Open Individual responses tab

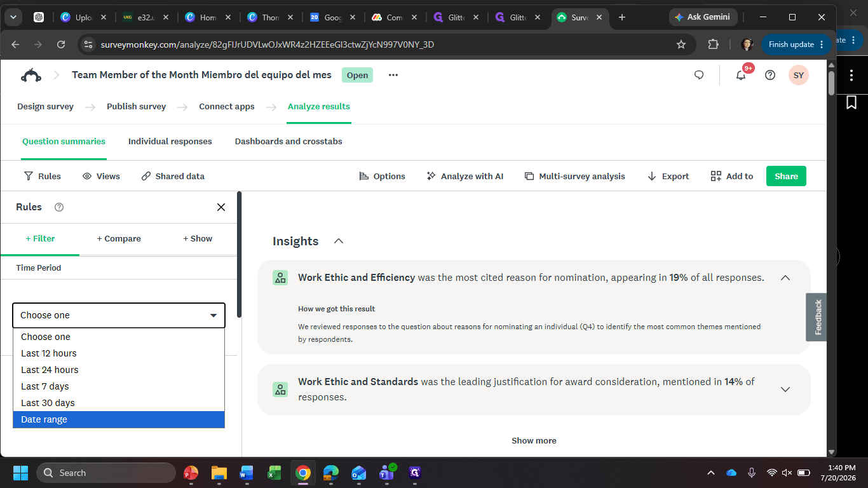(x=170, y=142)
